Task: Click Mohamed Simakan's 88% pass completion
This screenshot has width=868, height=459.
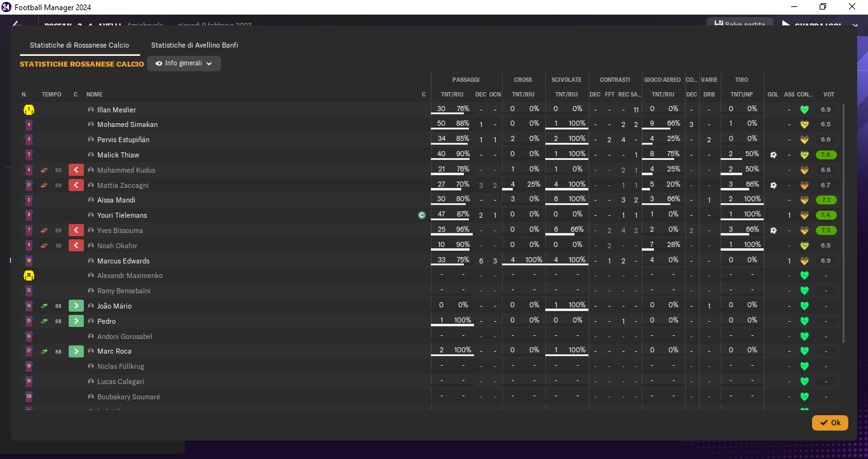Action: tap(463, 123)
